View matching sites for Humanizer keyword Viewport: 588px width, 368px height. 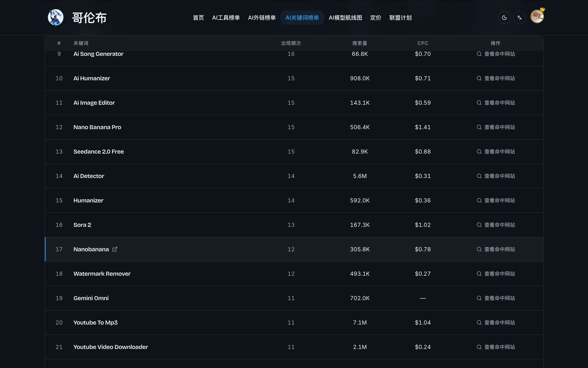(x=496, y=200)
